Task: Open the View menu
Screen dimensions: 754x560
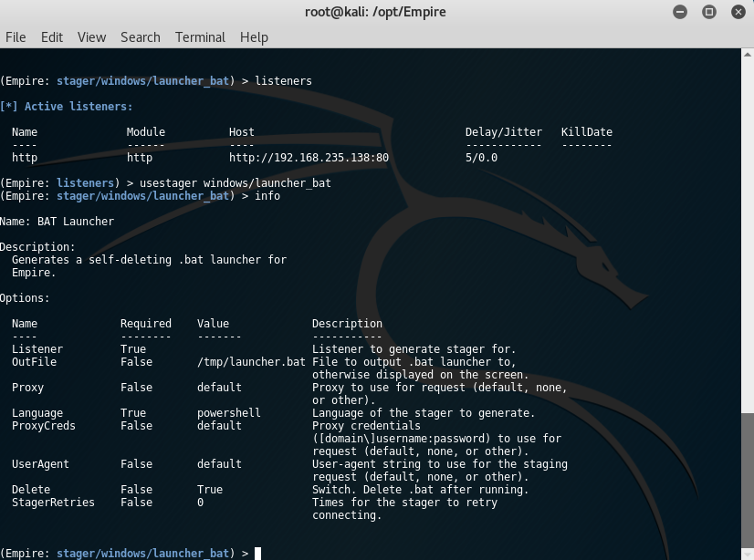Action: click(x=91, y=37)
